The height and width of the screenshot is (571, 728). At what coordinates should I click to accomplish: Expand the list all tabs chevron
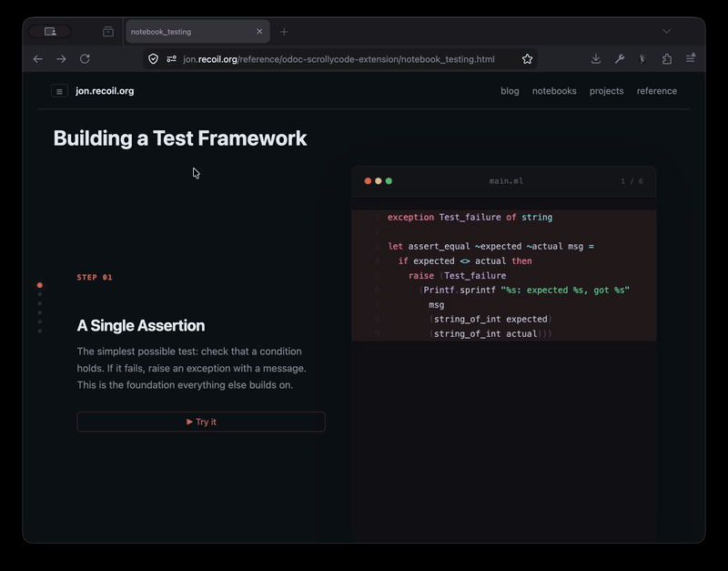point(666,32)
